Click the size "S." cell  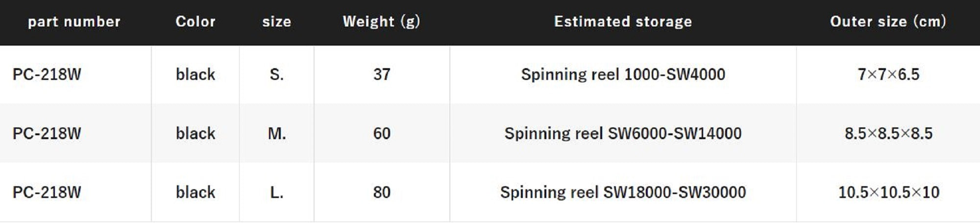[276, 74]
